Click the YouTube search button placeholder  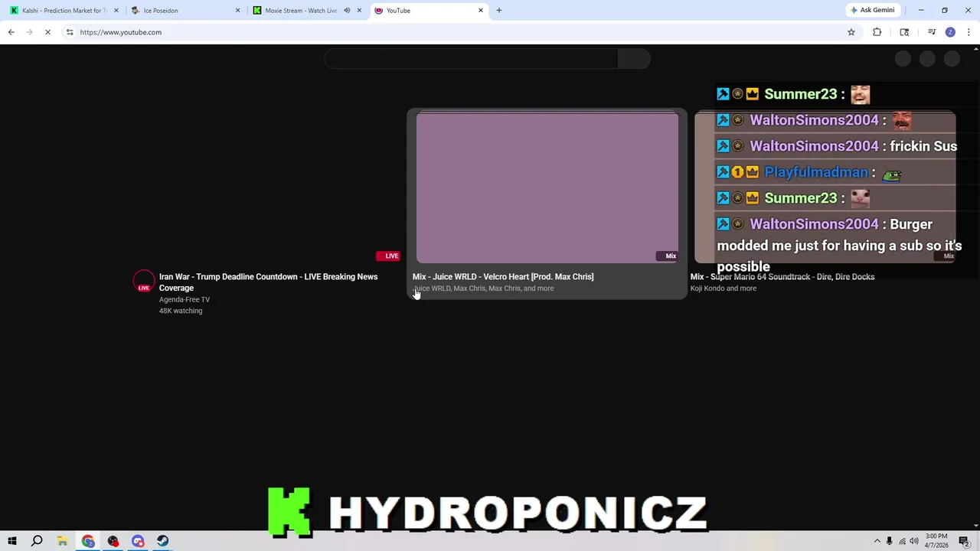634,59
